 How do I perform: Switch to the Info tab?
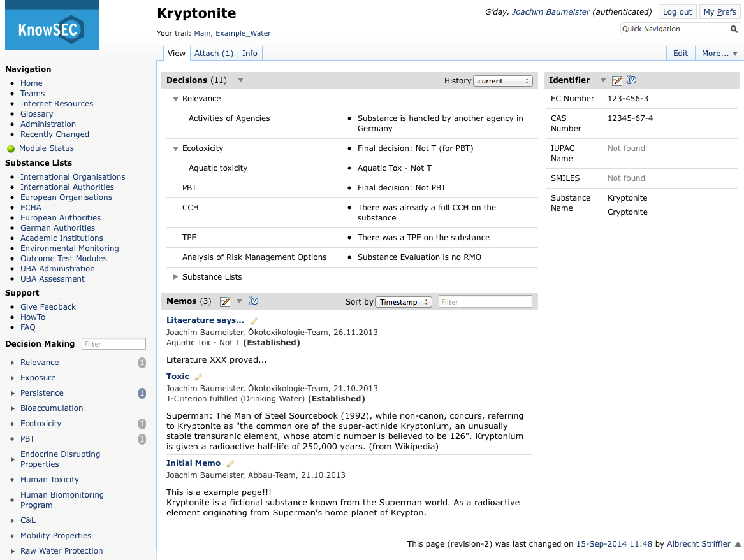(249, 53)
